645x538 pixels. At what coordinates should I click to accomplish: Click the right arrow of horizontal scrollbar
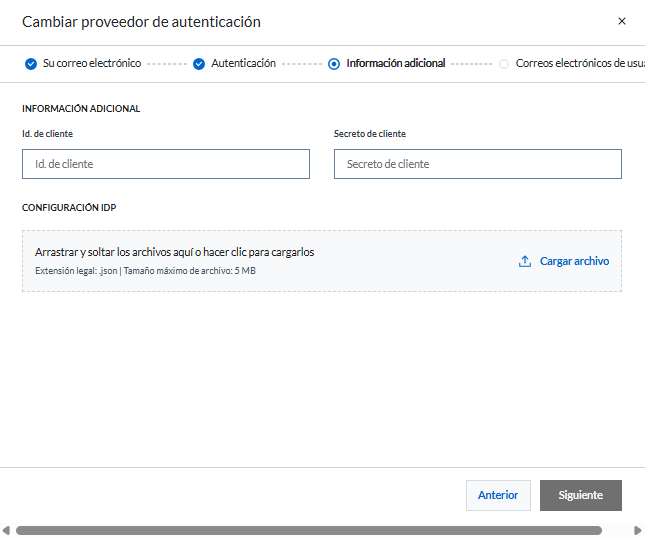639,530
